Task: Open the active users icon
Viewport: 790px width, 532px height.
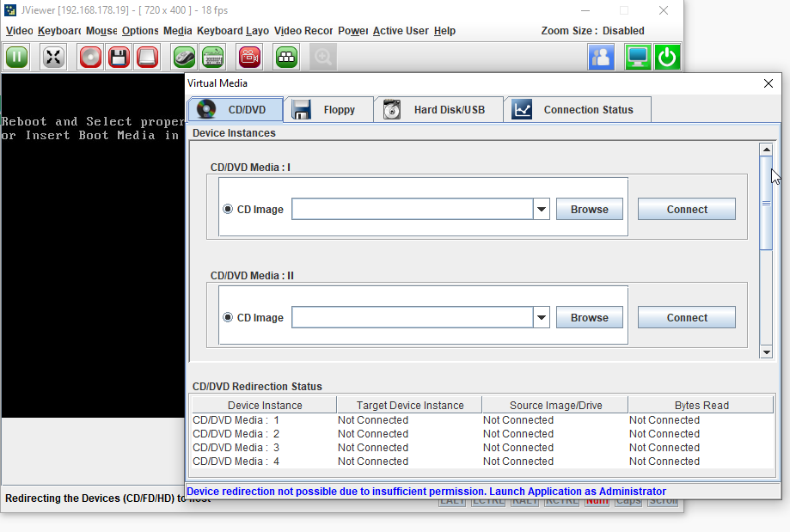Action: (x=601, y=58)
